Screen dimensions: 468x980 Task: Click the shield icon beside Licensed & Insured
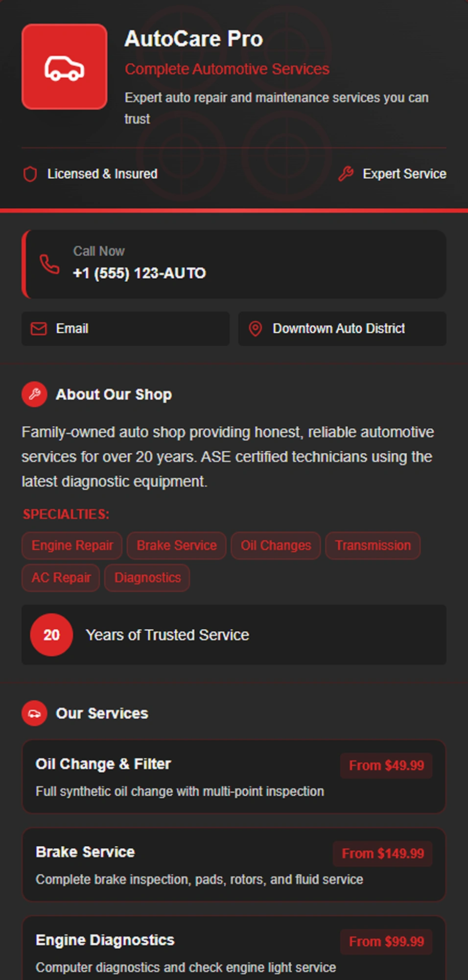click(x=30, y=174)
